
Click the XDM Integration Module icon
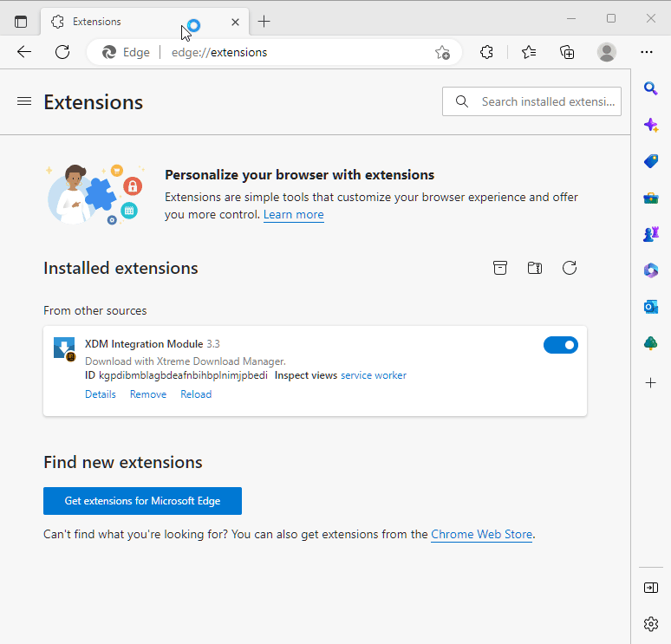65,348
